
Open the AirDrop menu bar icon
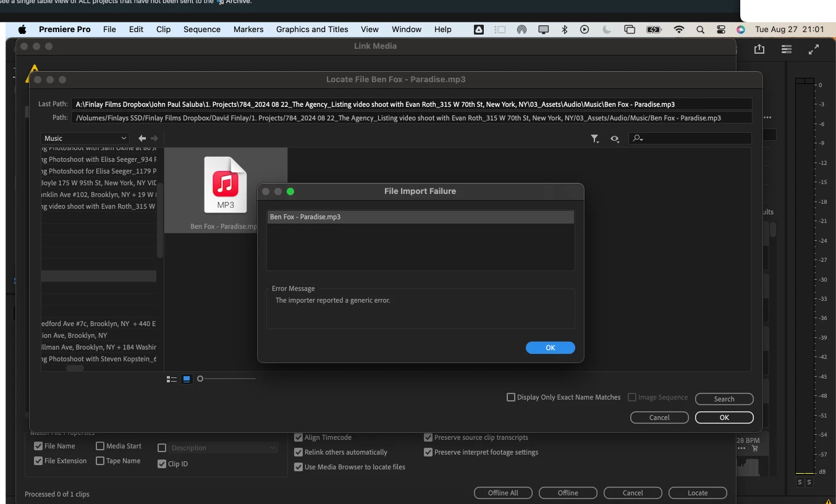pos(521,29)
